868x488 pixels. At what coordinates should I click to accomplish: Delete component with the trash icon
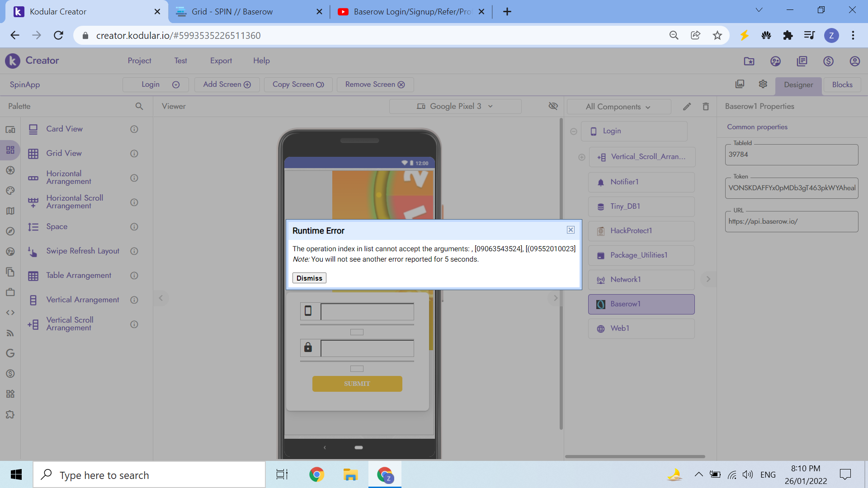point(706,107)
